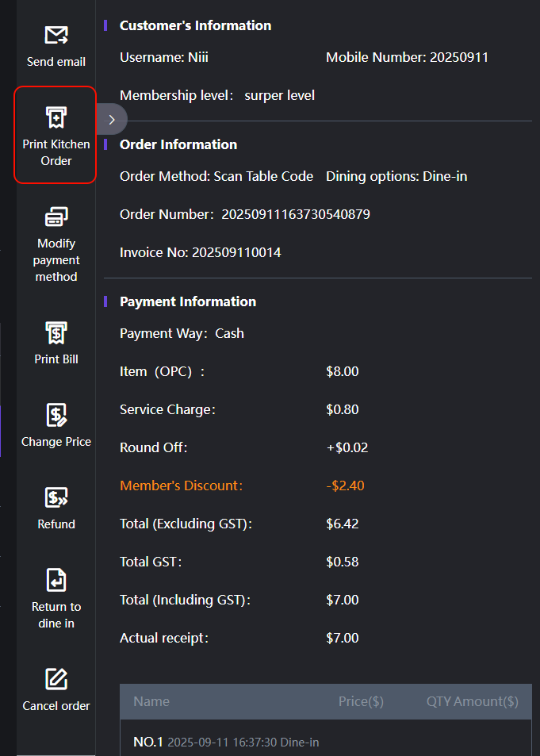Click the Print Kitchen Order icon
Viewport: 540px width, 756px height.
coord(56,118)
